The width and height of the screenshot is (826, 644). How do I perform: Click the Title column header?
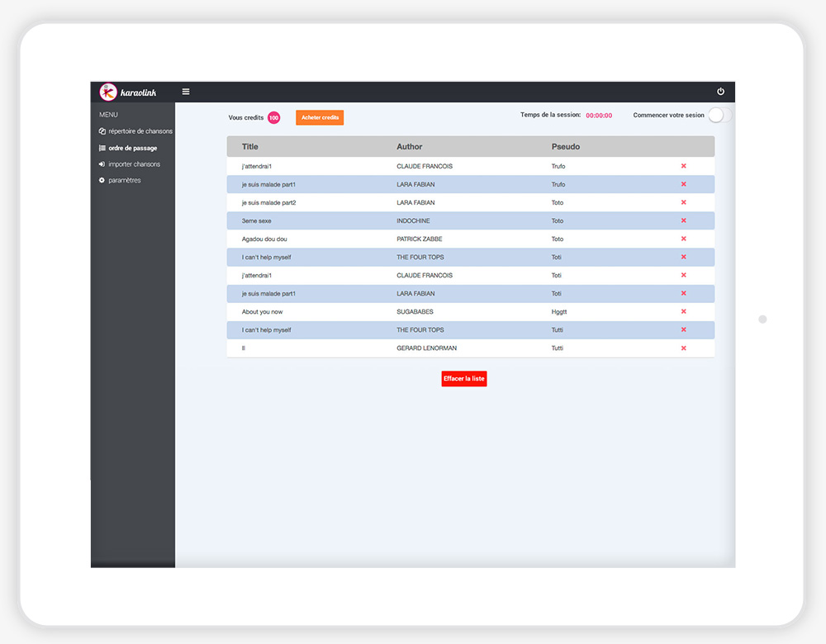[x=250, y=147]
